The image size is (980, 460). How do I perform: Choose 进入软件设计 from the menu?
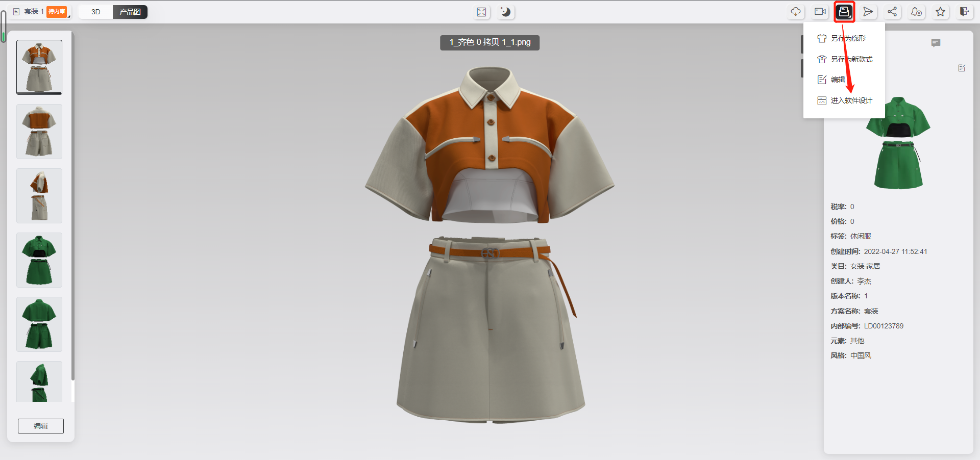point(851,100)
